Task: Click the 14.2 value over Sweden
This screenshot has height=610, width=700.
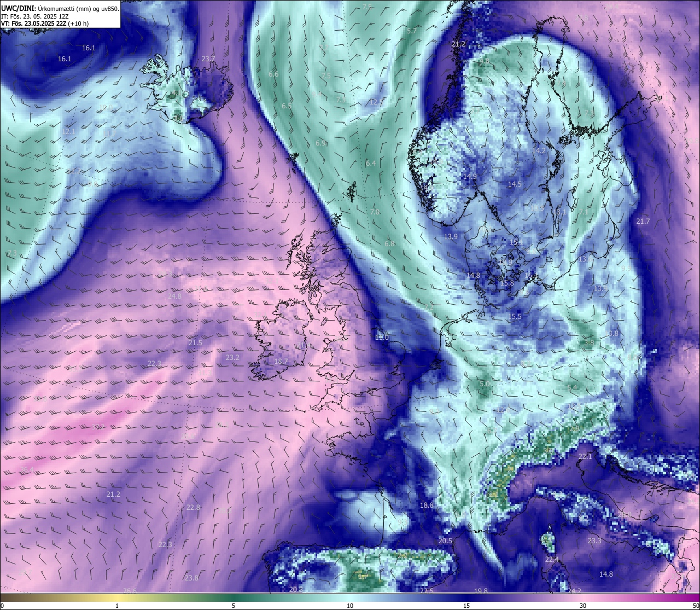Action: (539, 150)
